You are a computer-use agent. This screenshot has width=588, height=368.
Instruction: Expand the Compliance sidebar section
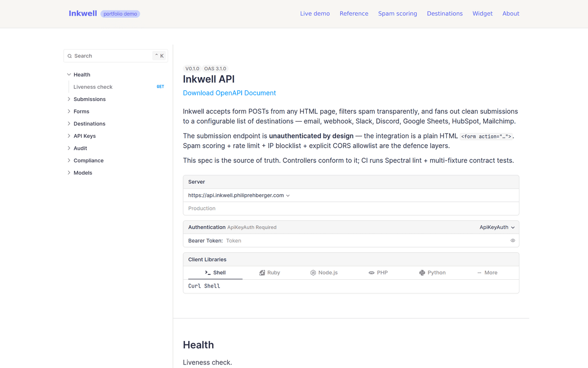pyautogui.click(x=69, y=160)
